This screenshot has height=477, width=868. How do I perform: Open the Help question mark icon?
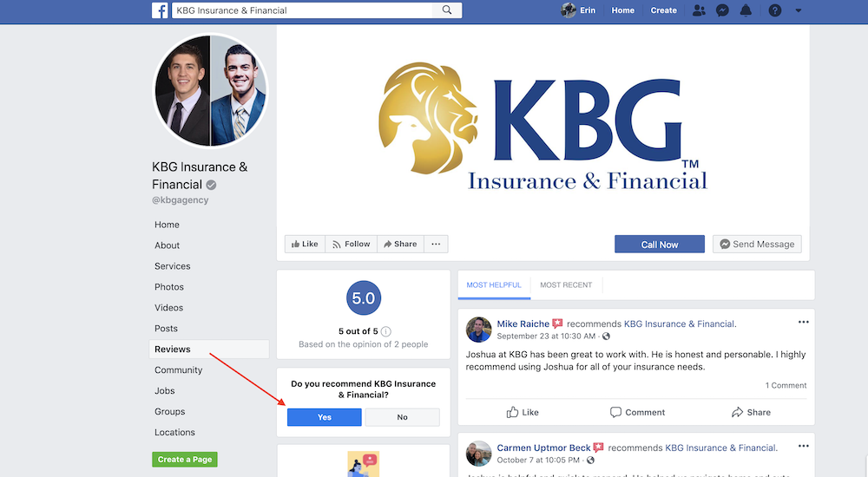pos(774,10)
